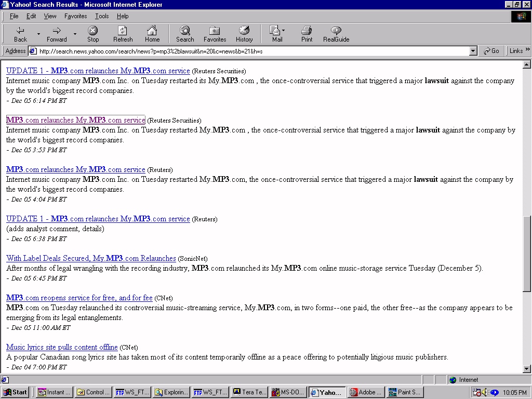Switch to the Adobe taskbar window
532x399 pixels.
point(366,393)
